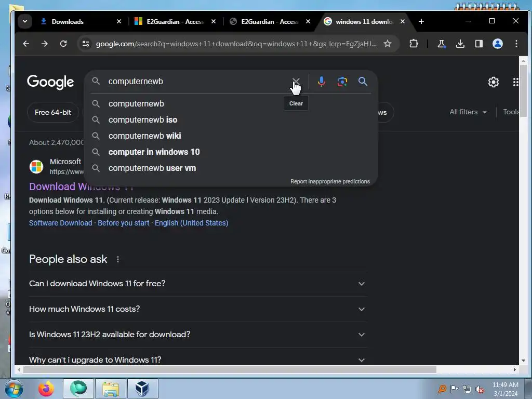Viewport: 532px width, 399px height.
Task: Choose suggestion computernewb user vm
Action: (231, 168)
